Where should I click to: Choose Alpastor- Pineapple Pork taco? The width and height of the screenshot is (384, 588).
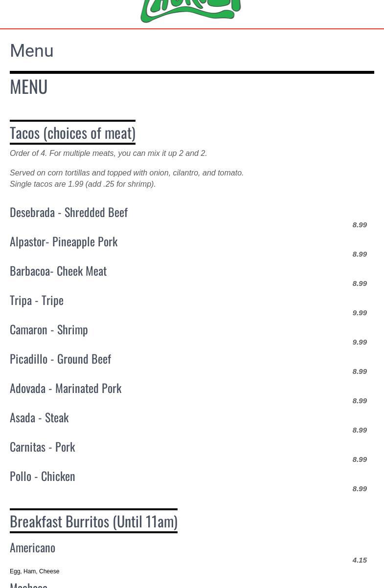(x=64, y=241)
